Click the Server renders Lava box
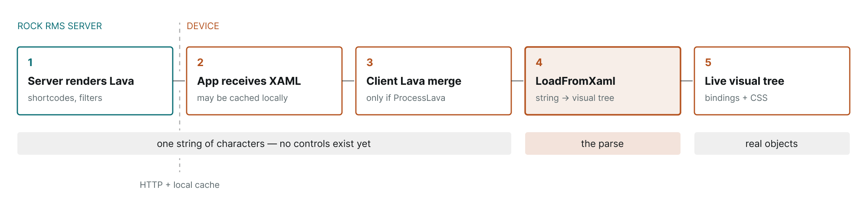 click(x=95, y=81)
